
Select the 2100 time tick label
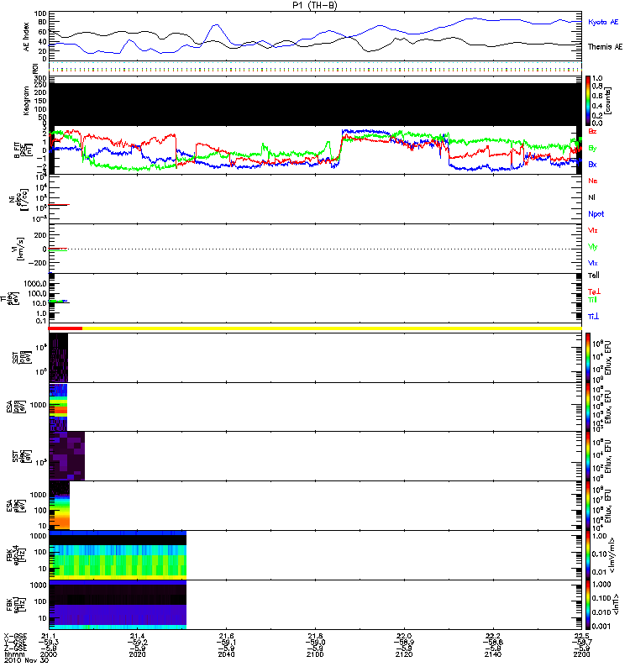315,654
